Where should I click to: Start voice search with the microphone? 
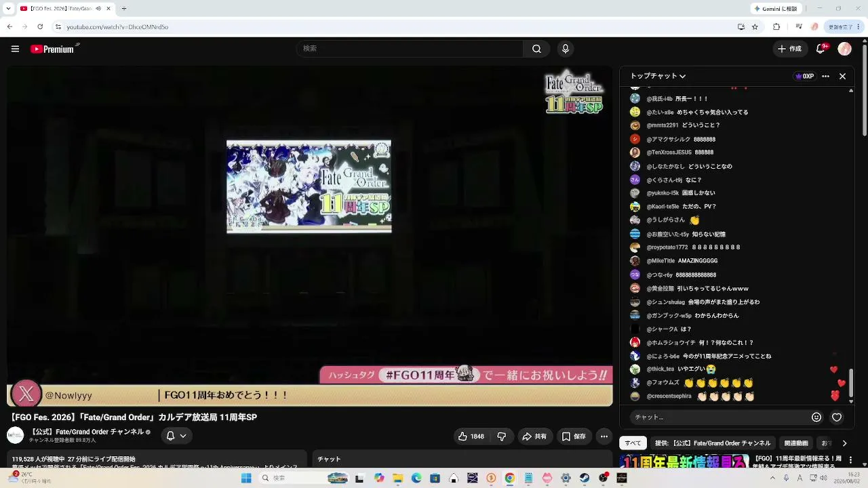click(x=566, y=49)
